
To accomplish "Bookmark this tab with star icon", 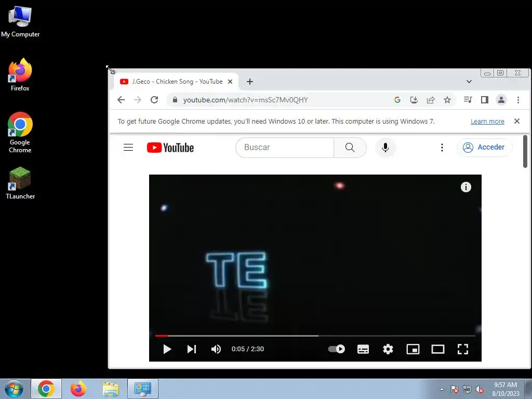I will pyautogui.click(x=447, y=100).
